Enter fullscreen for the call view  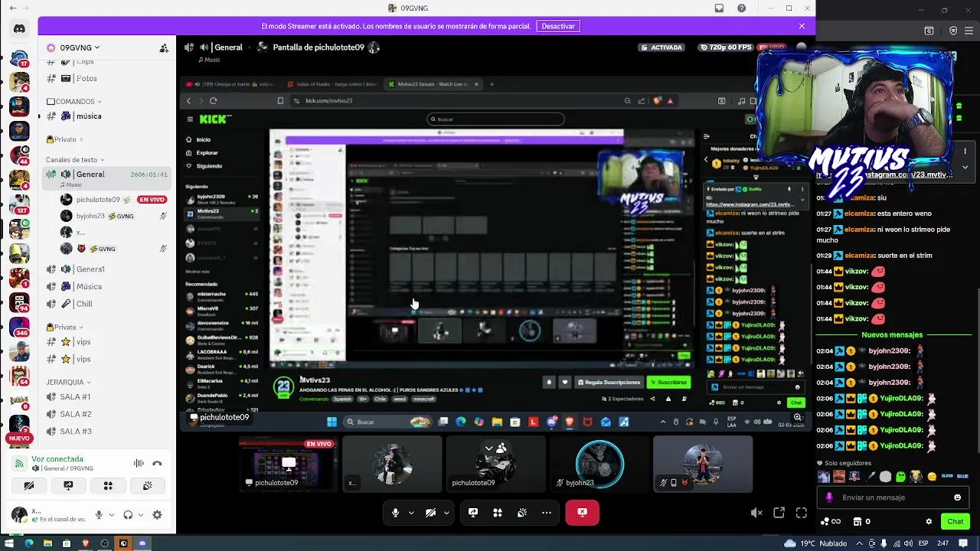click(x=802, y=513)
